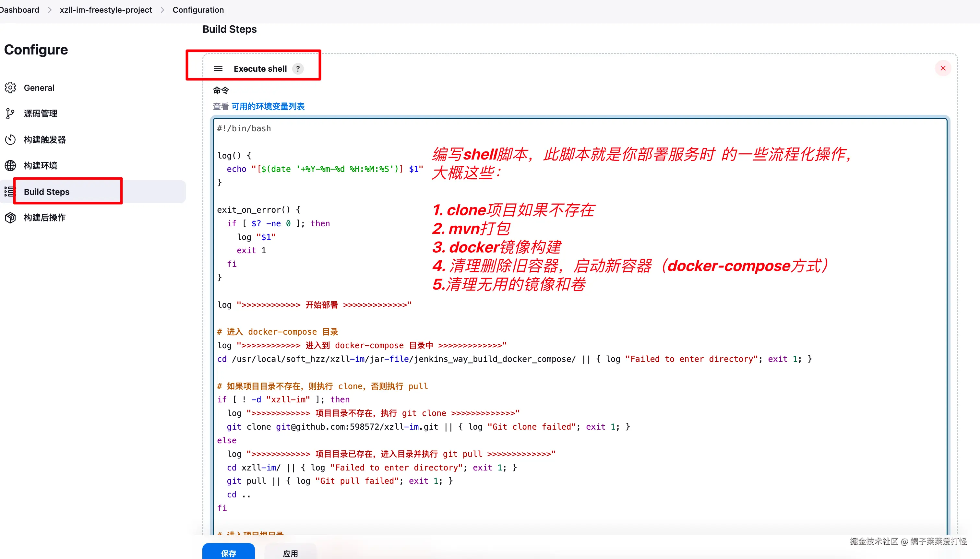This screenshot has height=559, width=980.
Task: Click the Execute shell drag handle
Action: click(218, 69)
